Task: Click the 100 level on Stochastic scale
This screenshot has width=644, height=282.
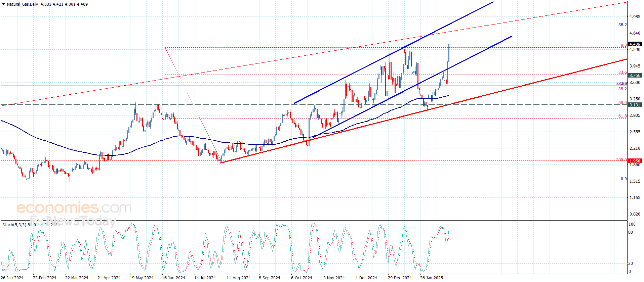Action: [632, 224]
